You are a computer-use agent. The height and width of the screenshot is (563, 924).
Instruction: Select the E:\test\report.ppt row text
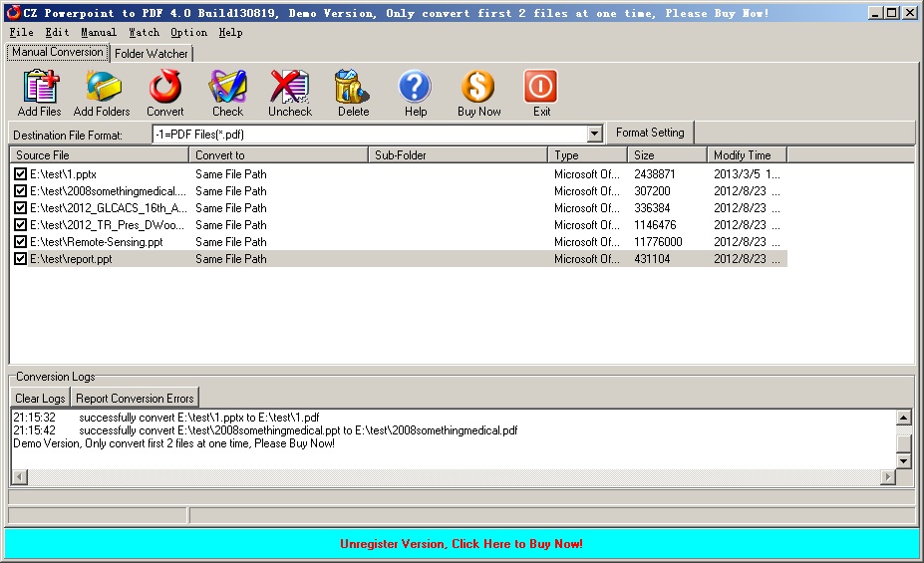[x=71, y=258]
